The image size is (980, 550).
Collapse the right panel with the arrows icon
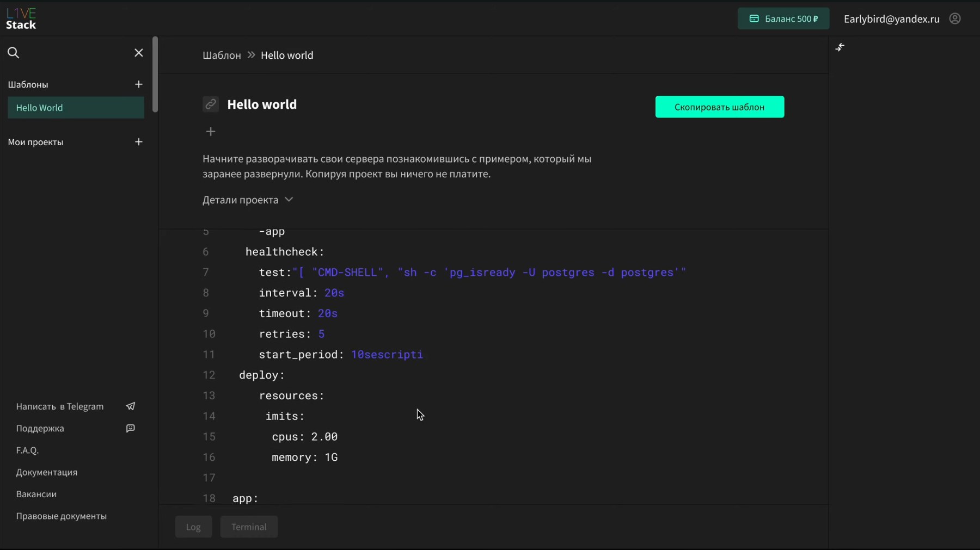click(x=840, y=47)
